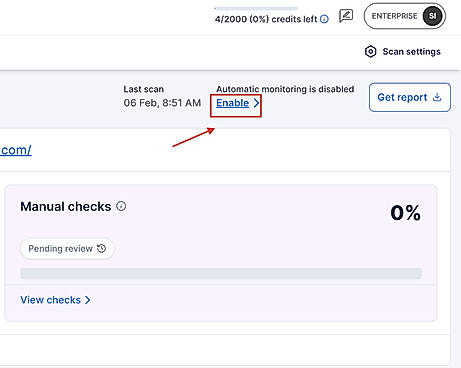Click the Scan settings gear icon

370,52
